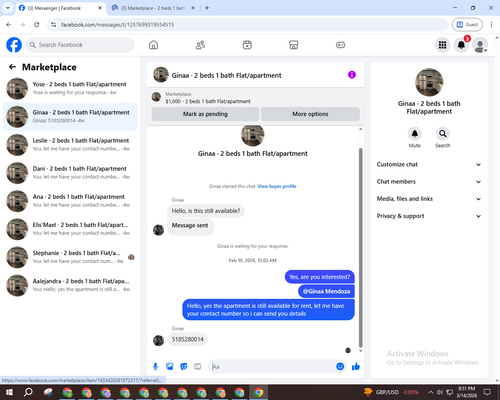The height and width of the screenshot is (400, 500).
Task: Expand Privacy & support section
Action: (429, 216)
